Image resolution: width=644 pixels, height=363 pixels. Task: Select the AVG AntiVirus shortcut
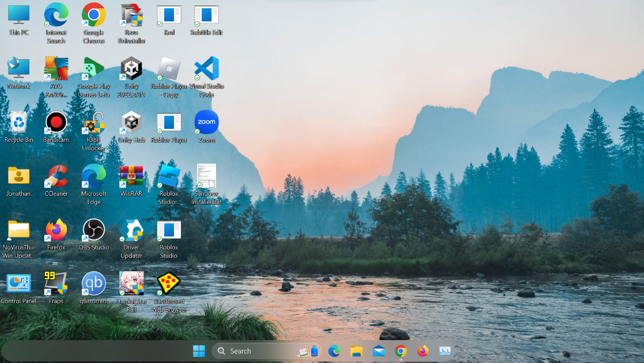56,77
